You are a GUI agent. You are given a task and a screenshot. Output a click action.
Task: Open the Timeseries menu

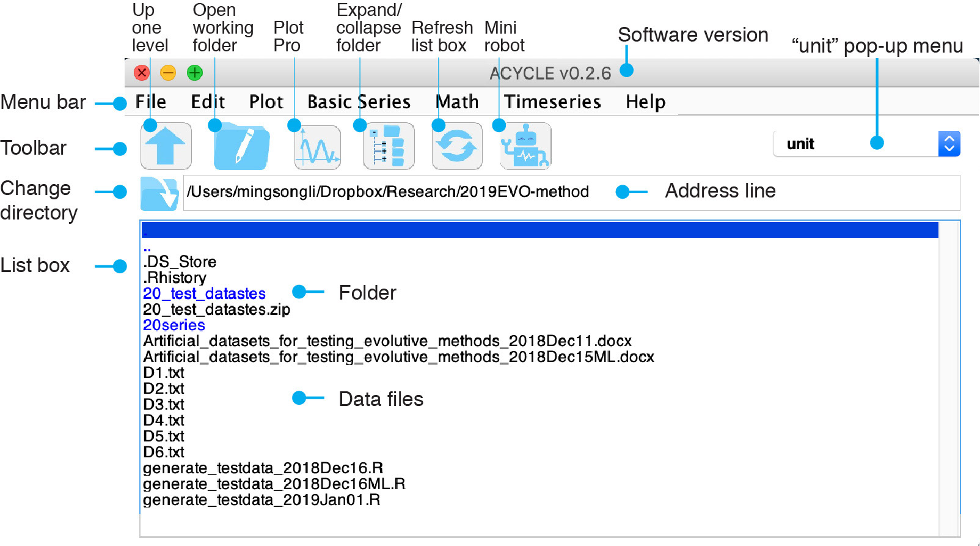click(552, 101)
